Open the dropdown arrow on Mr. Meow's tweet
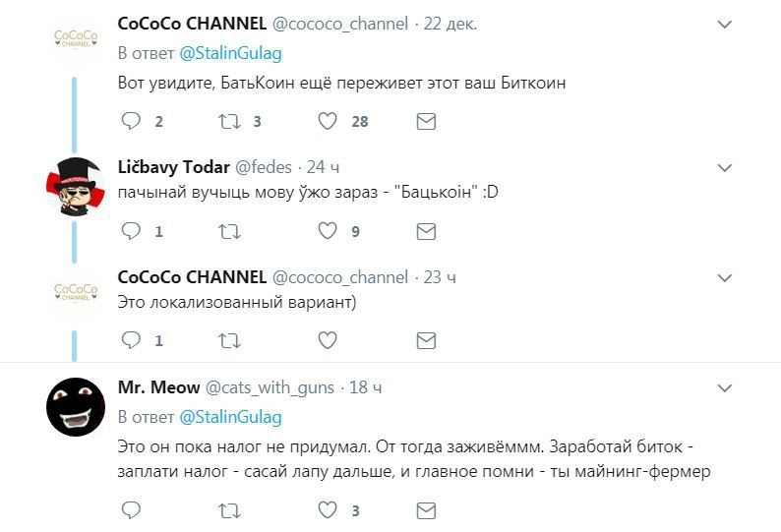 pyautogui.click(x=724, y=387)
